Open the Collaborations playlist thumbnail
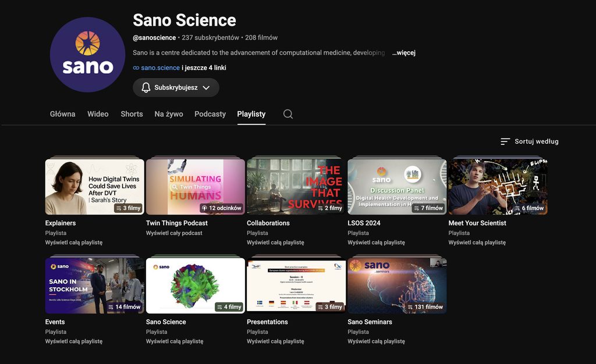596x364 pixels. tap(296, 187)
